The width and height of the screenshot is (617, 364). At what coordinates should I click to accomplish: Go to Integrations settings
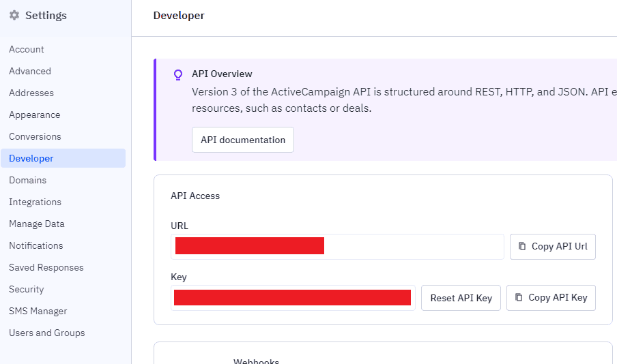coord(35,202)
